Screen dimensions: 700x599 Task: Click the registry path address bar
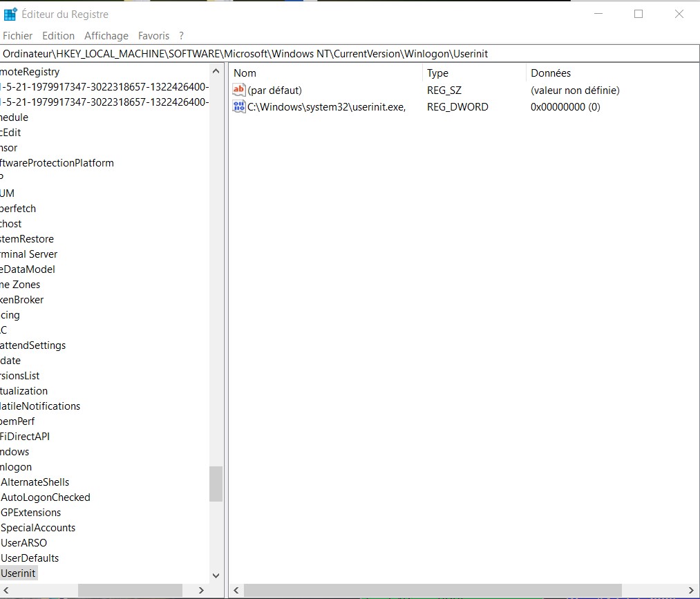coord(350,54)
